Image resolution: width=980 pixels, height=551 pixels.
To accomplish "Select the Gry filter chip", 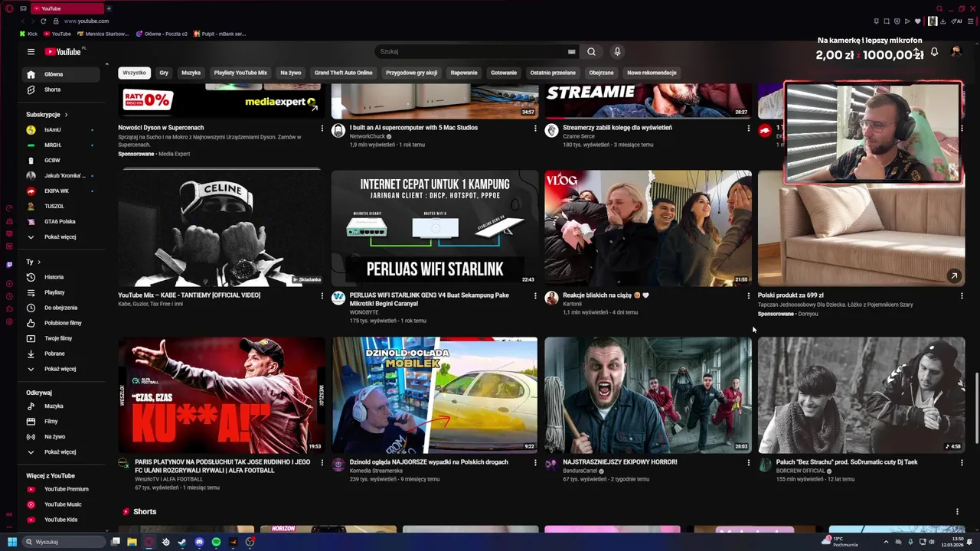I will 164,73.
